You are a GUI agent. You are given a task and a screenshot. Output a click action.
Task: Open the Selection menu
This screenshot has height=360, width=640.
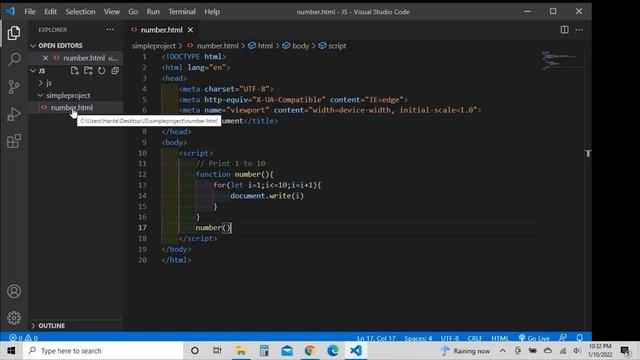point(80,12)
